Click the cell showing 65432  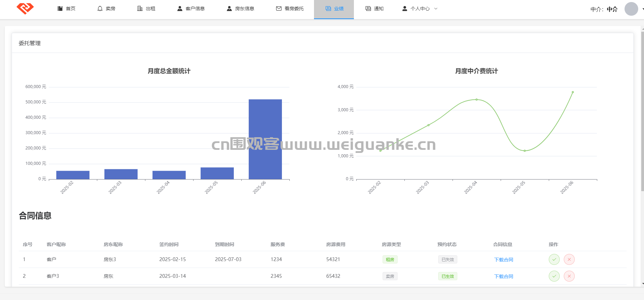[333, 276]
